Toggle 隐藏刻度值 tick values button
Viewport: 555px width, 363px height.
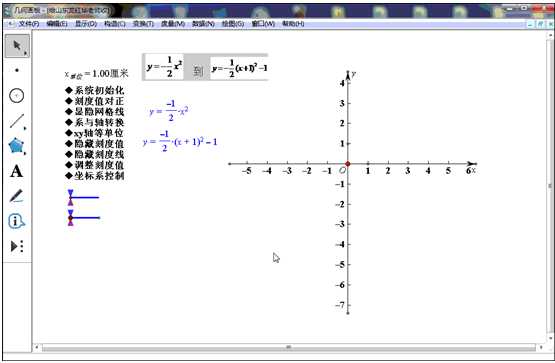[x=95, y=144]
